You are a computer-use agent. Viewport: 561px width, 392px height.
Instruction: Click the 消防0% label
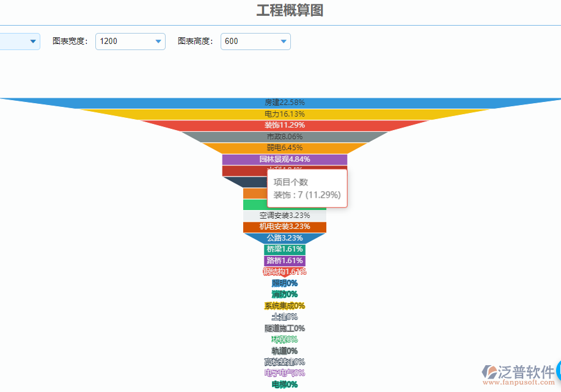[284, 294]
